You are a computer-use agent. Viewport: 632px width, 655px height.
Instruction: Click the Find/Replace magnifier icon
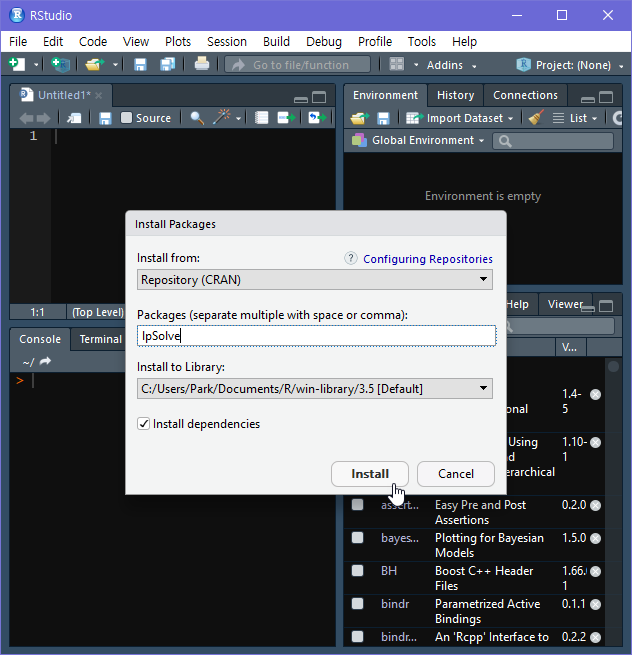point(197,118)
